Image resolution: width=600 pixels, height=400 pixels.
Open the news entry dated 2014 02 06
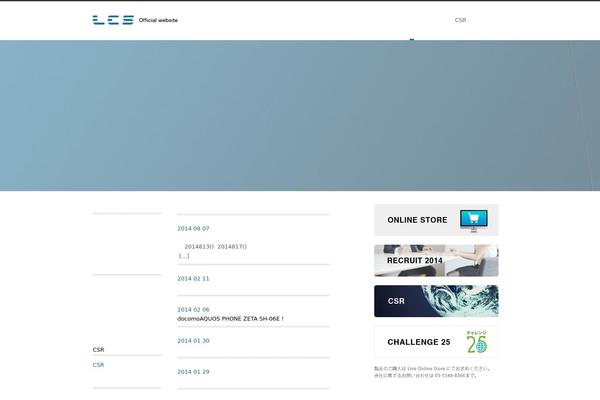193,310
